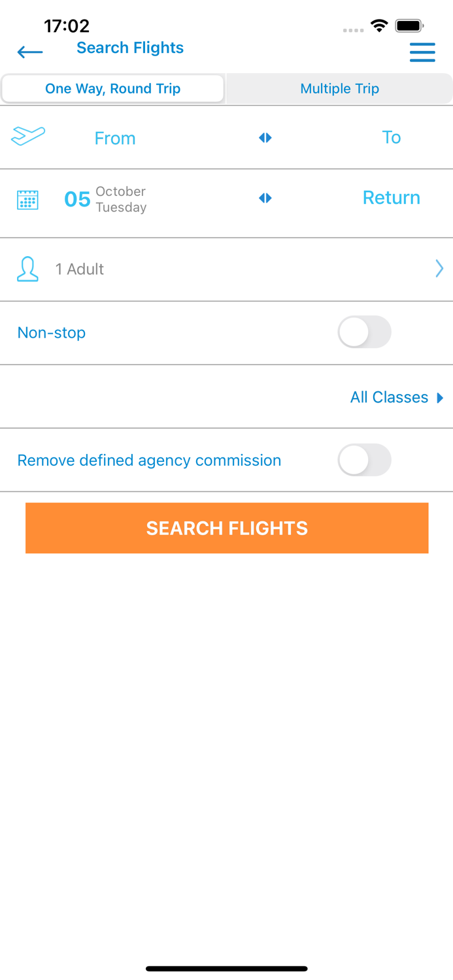This screenshot has height=980, width=453.
Task: Toggle Remove defined agency commission switch
Action: pos(364,461)
